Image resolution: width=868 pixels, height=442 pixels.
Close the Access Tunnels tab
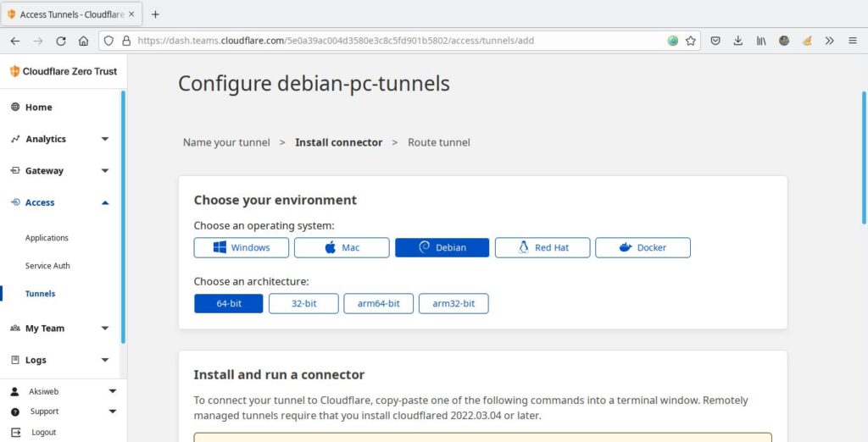131,14
